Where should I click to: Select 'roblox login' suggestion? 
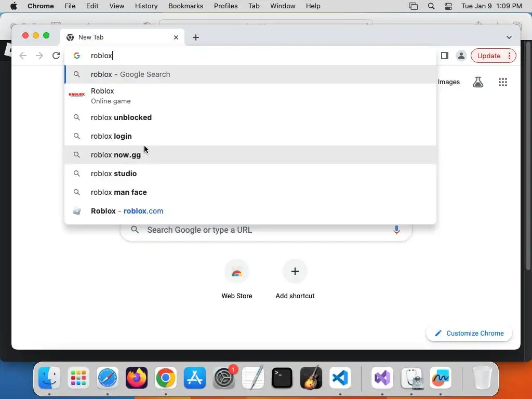tap(250, 136)
